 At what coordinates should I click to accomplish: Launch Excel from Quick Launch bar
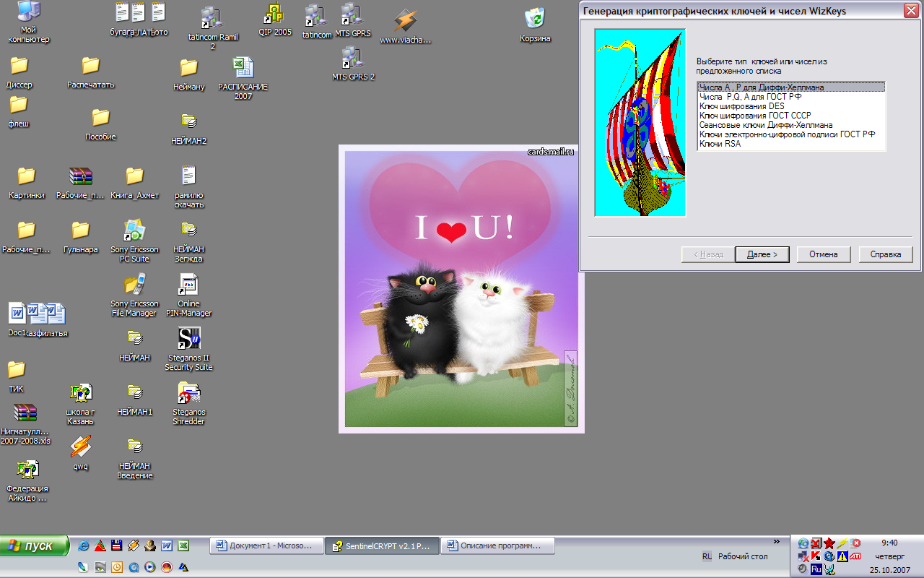tap(183, 545)
